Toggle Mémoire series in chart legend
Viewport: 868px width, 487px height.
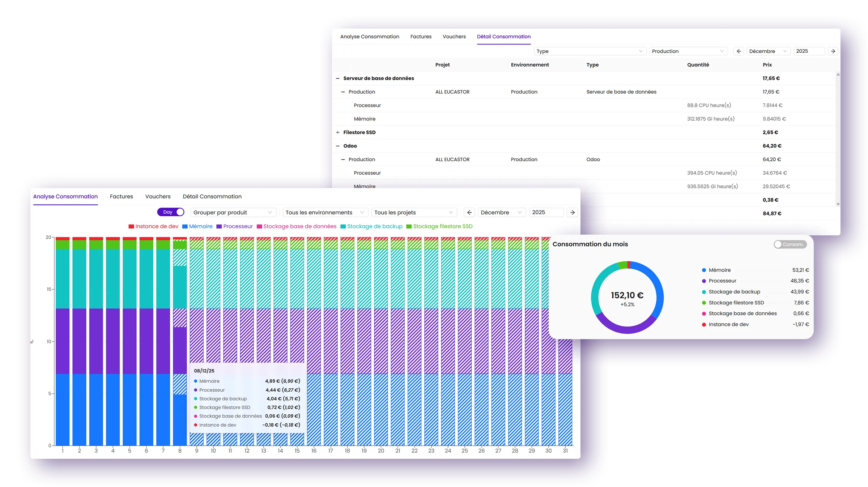tap(197, 226)
